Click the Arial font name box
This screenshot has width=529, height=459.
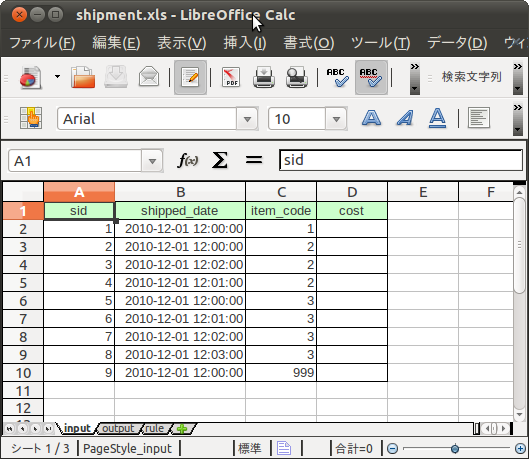pyautogui.click(x=147, y=119)
